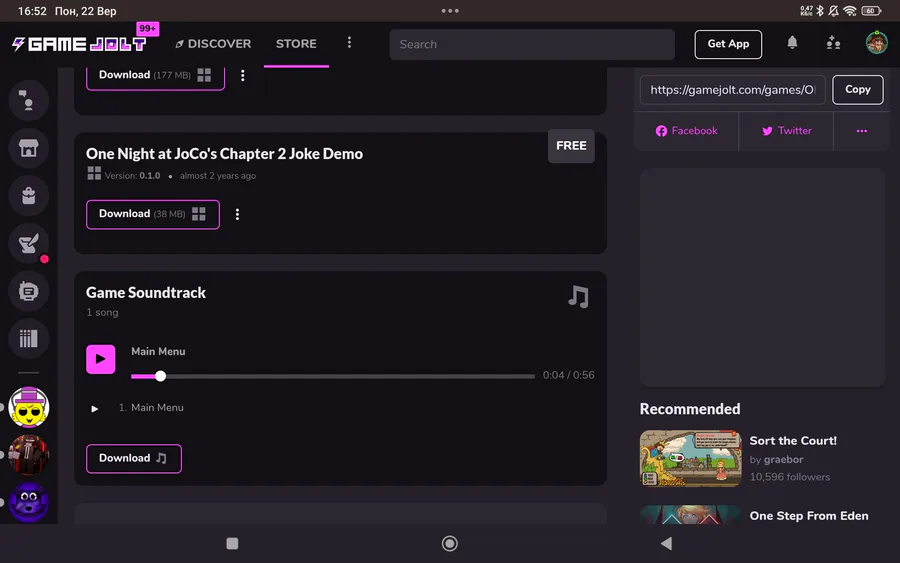900x563 pixels.
Task: Open the sidebar store icon
Action: pyautogui.click(x=28, y=148)
